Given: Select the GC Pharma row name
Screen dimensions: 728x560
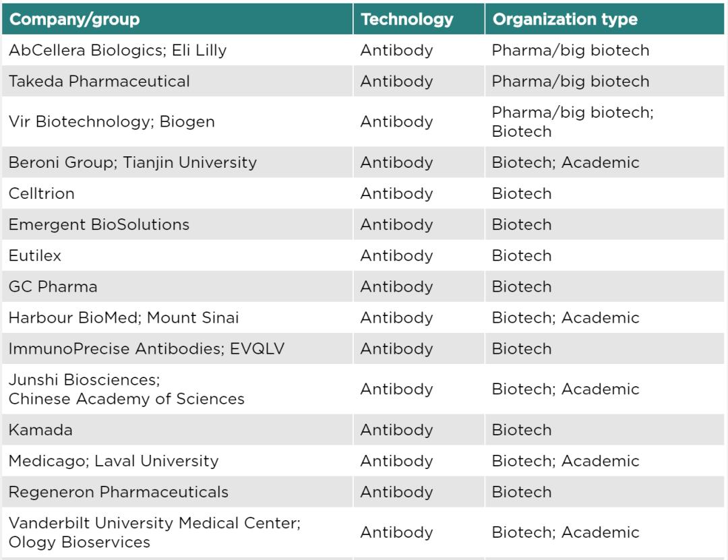Looking at the screenshot, I should [53, 286].
